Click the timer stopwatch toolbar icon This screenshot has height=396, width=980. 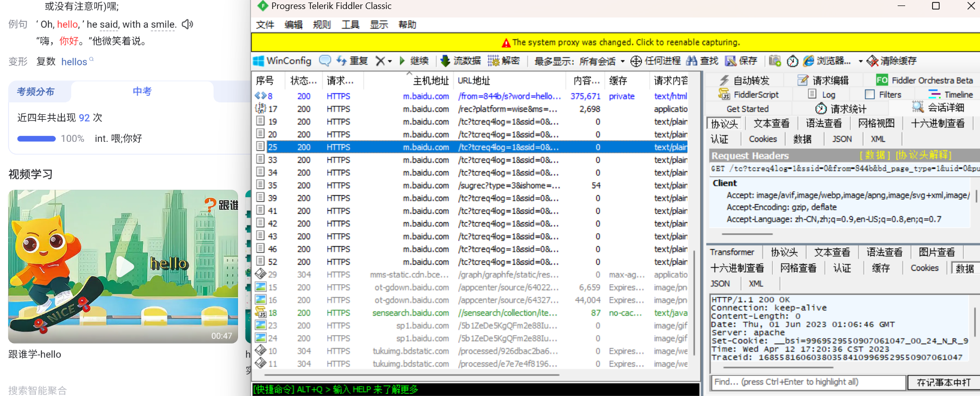792,61
